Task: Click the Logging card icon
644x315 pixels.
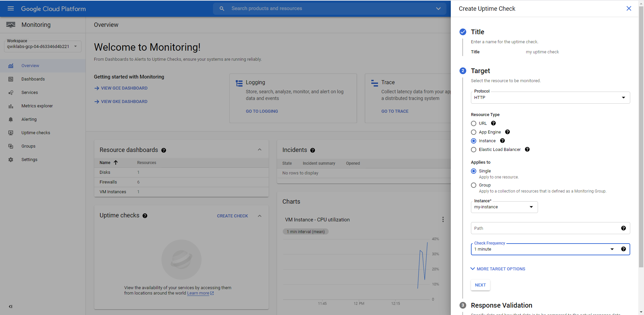Action: pyautogui.click(x=239, y=83)
